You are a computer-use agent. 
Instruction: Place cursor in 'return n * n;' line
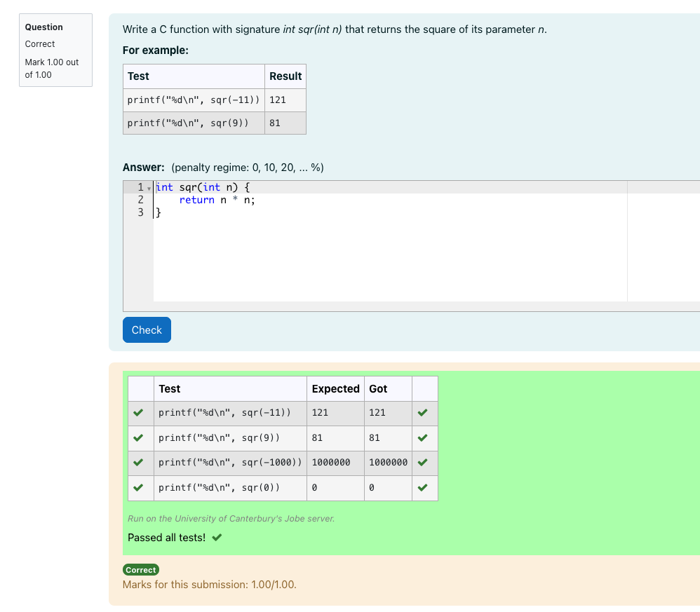pos(217,200)
